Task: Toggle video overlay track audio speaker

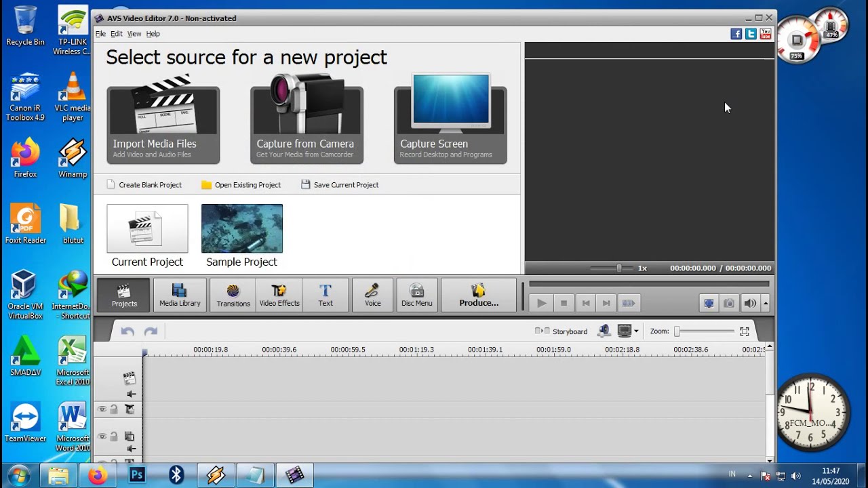Action: click(x=131, y=449)
